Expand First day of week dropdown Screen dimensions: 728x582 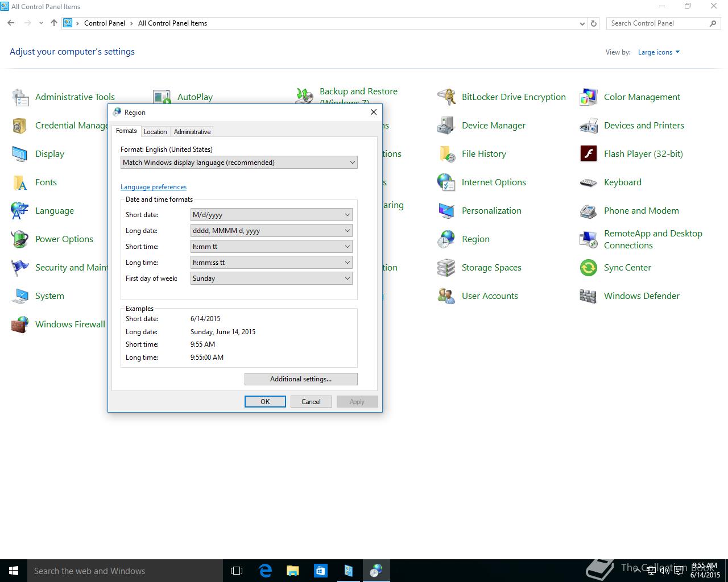point(271,278)
